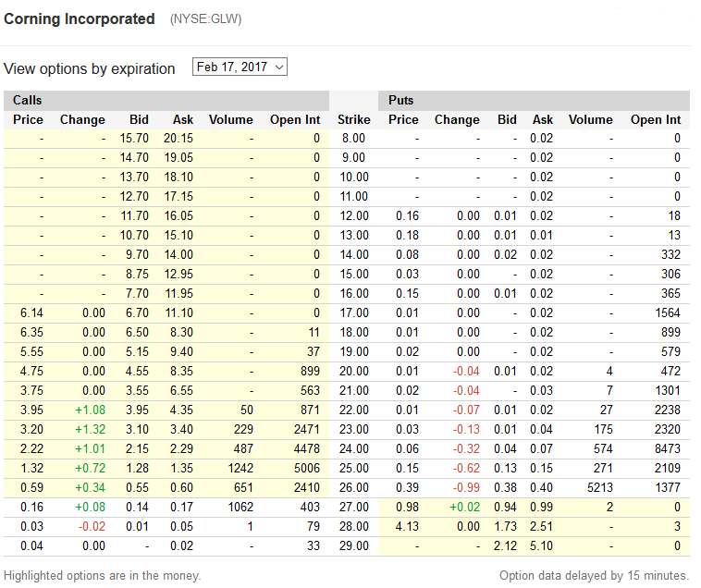
Task: Select call ask value 20.15
Action: (x=178, y=139)
